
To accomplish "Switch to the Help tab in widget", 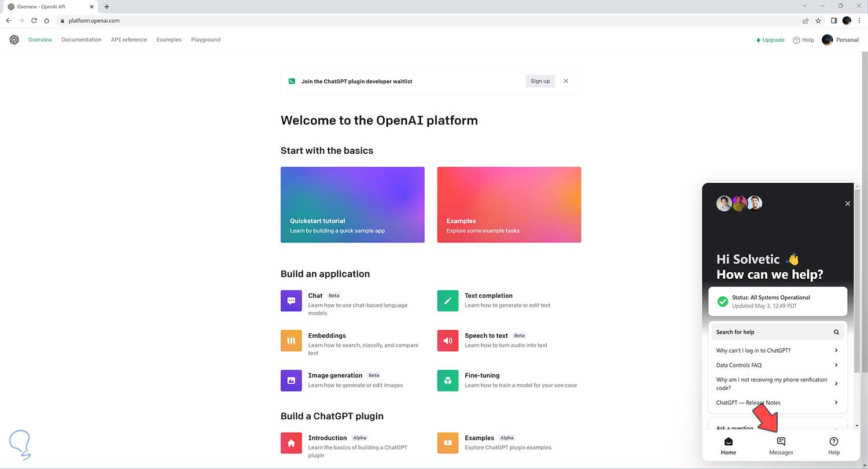I will point(834,446).
